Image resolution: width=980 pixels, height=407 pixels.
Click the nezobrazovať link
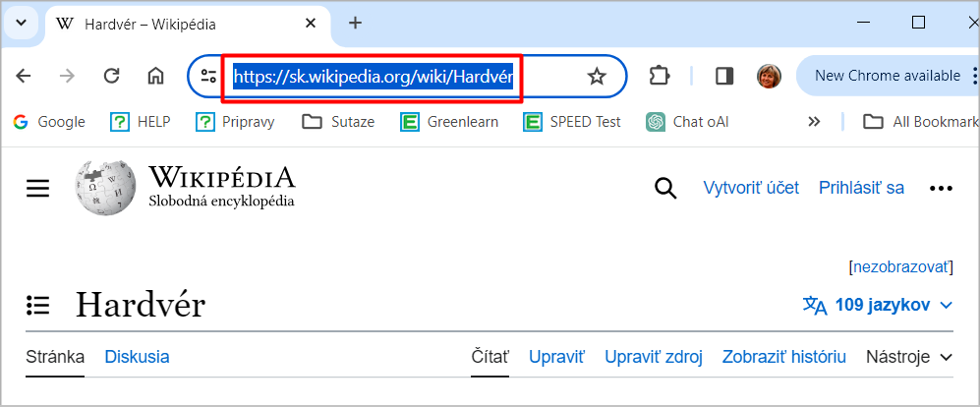point(900,267)
